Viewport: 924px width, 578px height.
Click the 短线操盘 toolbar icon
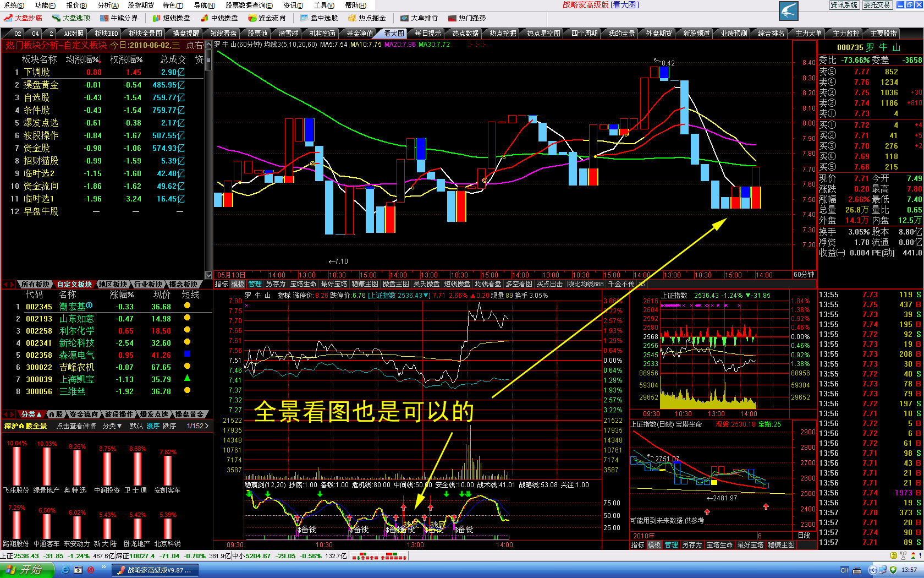(156, 18)
